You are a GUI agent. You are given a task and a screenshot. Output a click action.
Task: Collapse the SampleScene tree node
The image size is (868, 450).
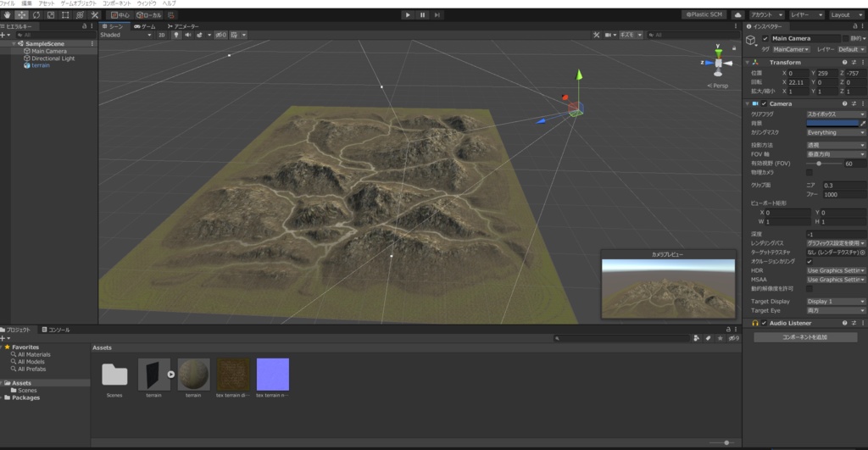tap(14, 44)
